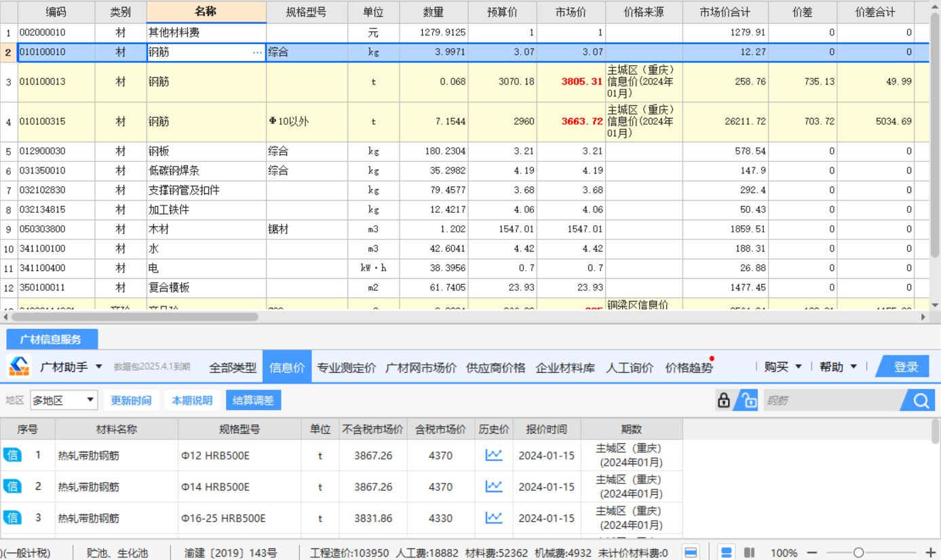
Task: Click the lower price list vertical scrollbar
Action: click(x=936, y=431)
